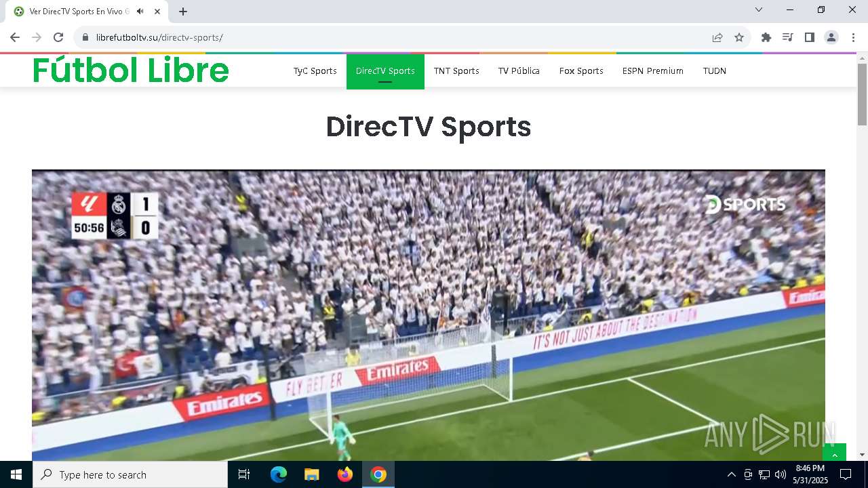Open the notifications action center
The height and width of the screenshot is (488, 868).
point(846,474)
